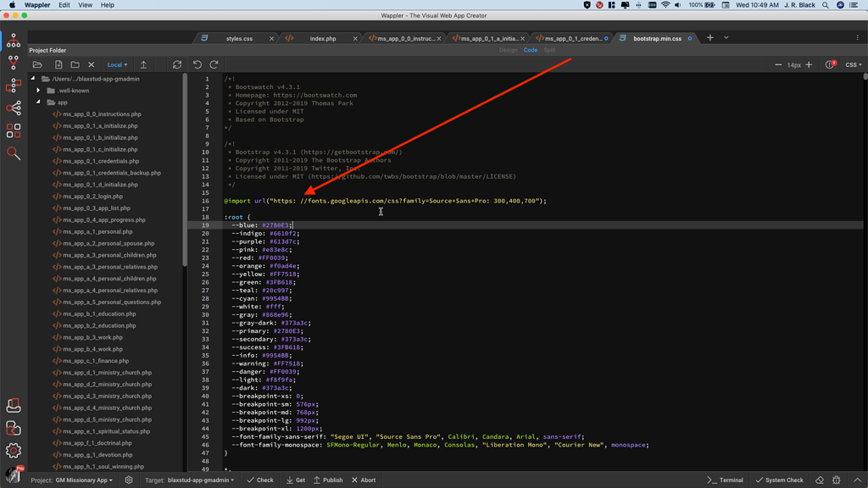Refresh the project file list
Image resolution: width=868 pixels, height=488 pixels.
(177, 64)
